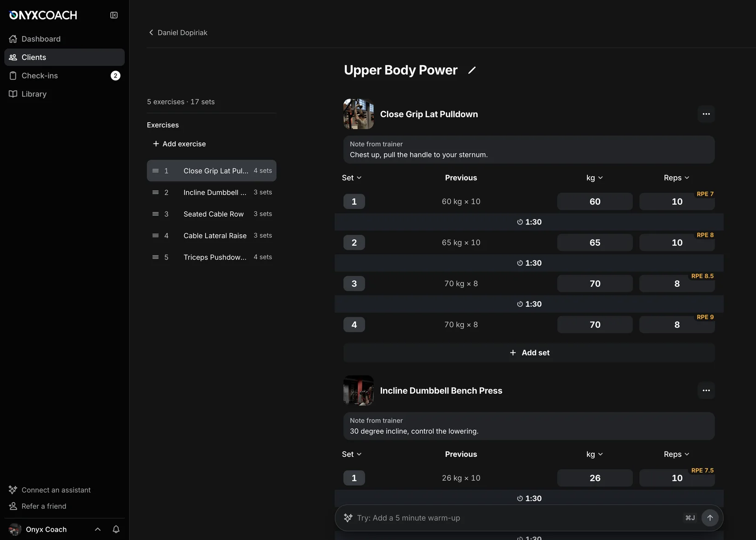Open the Library section
This screenshot has height=540, width=756.
click(65, 94)
